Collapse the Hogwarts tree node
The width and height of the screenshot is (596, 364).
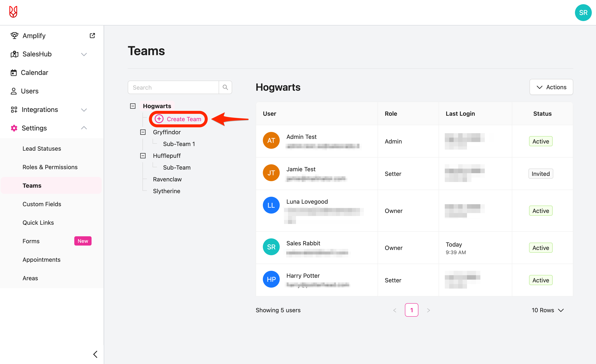pos(133,106)
